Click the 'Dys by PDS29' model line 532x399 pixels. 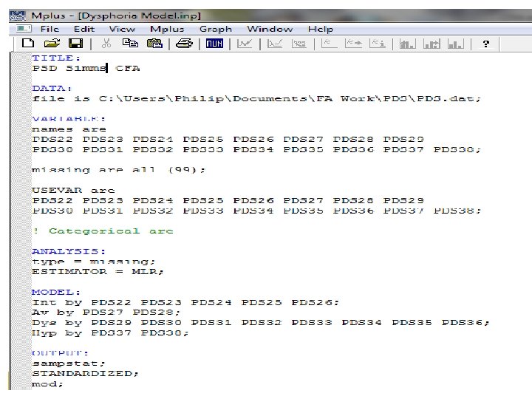[261, 322]
